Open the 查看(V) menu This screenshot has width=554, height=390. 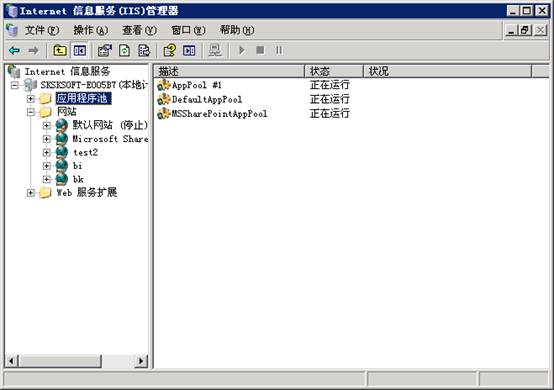[140, 30]
